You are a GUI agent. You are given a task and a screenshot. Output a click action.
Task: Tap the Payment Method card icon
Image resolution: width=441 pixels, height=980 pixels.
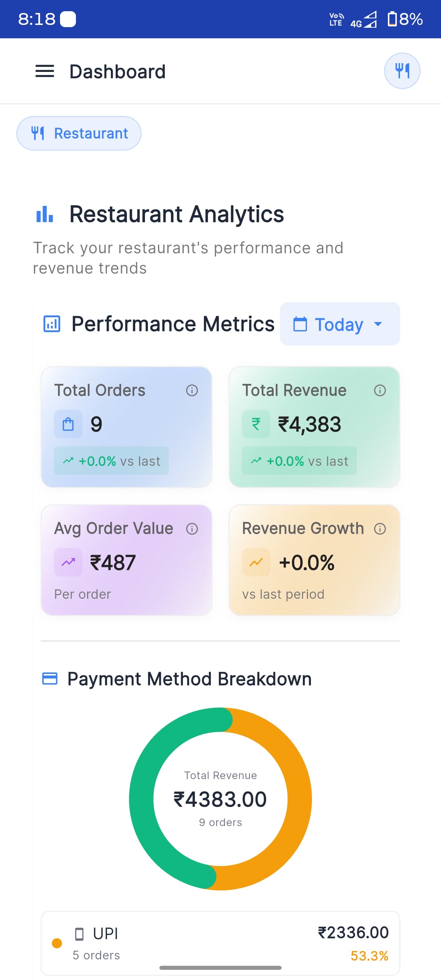(x=50, y=679)
